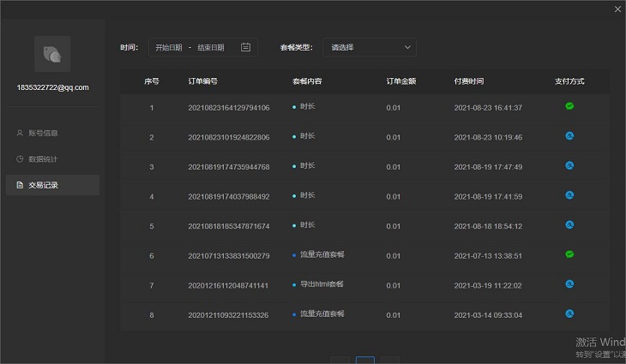Click the WeChat pay icon in row 6
Screen dimensions: 626x364
tap(569, 254)
